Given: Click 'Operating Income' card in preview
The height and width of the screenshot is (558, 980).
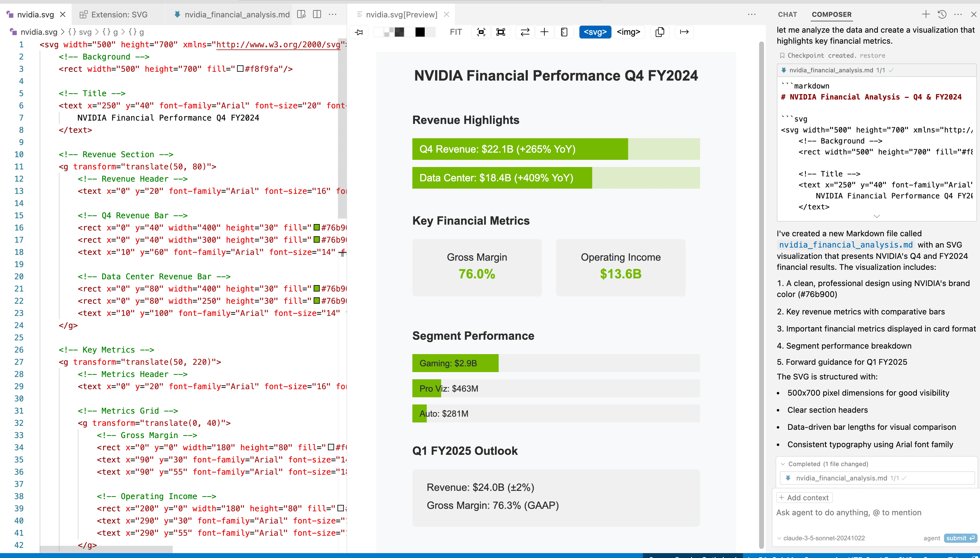Looking at the screenshot, I should (620, 267).
